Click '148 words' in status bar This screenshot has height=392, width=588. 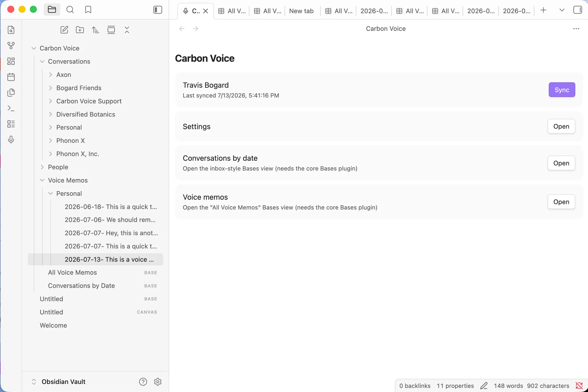point(508,386)
